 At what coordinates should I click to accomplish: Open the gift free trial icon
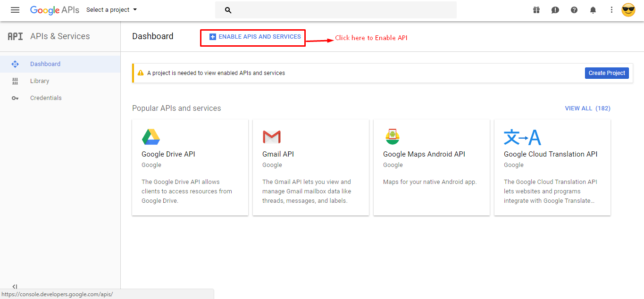click(536, 10)
